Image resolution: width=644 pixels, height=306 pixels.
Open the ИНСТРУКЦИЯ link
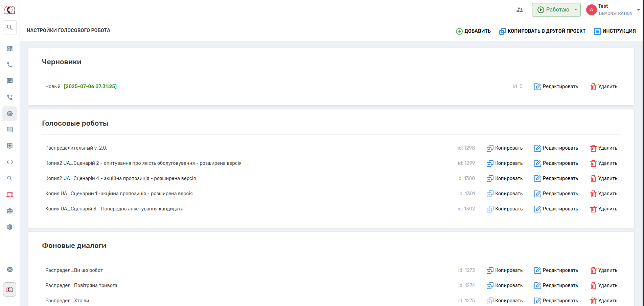pos(615,31)
